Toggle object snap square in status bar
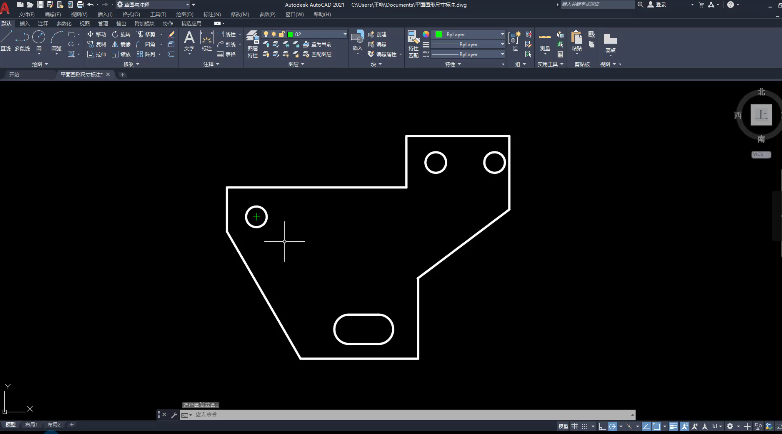This screenshot has height=434, width=782. pyautogui.click(x=657, y=427)
